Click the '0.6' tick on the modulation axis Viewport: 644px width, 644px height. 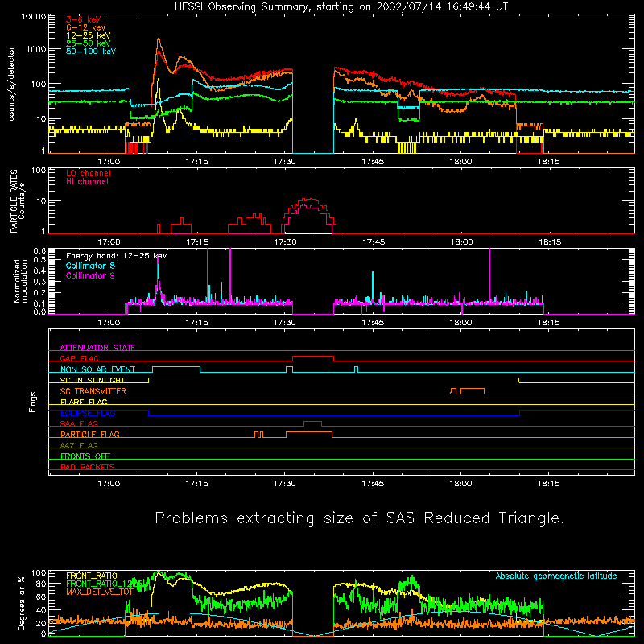click(39, 251)
